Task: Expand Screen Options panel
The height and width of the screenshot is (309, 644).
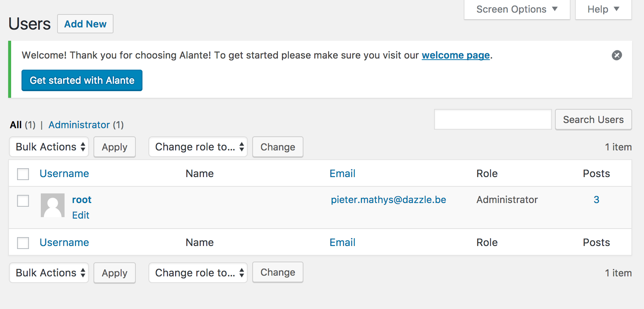Action: coord(517,9)
